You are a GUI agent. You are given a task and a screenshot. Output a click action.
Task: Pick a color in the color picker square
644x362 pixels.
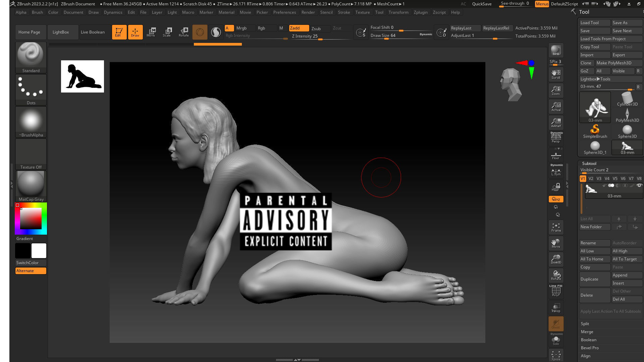point(31,218)
